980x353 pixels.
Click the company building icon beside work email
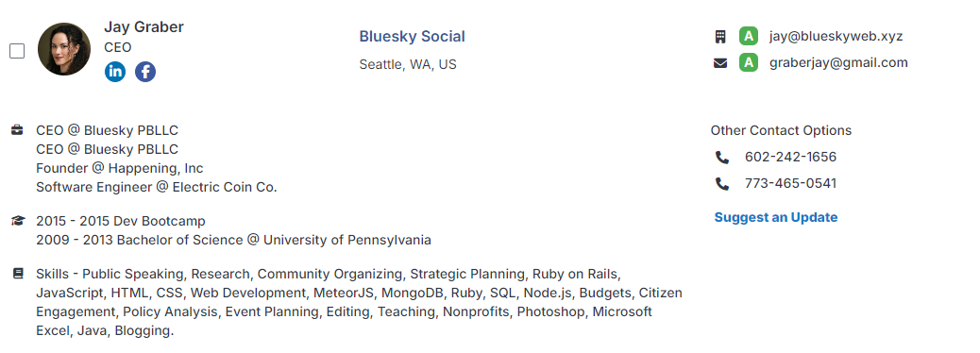[720, 36]
